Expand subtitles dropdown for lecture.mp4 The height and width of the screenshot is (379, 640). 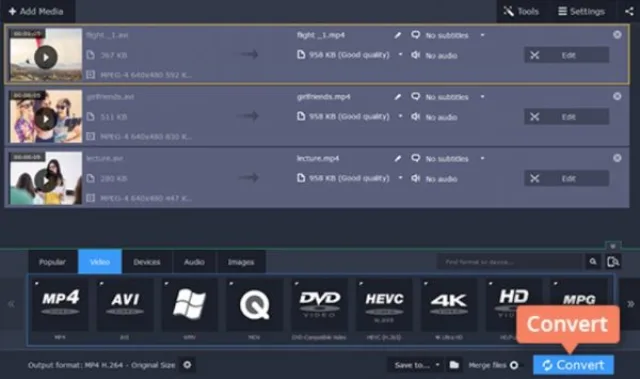pyautogui.click(x=482, y=159)
